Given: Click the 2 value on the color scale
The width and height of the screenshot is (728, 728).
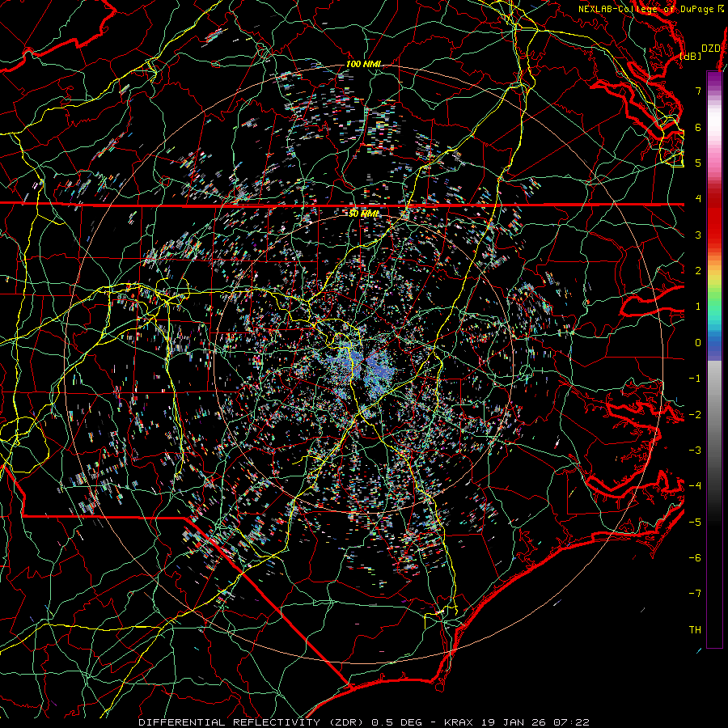Looking at the screenshot, I should click(698, 271).
